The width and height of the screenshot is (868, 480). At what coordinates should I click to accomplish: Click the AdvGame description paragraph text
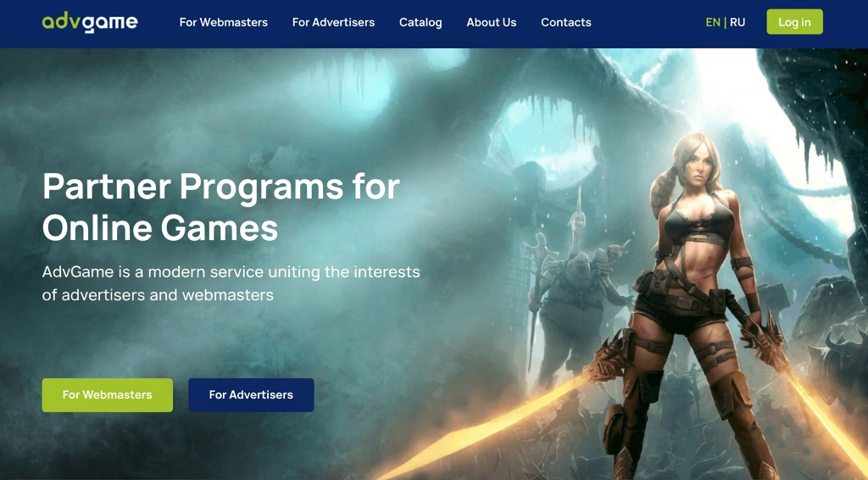click(231, 283)
